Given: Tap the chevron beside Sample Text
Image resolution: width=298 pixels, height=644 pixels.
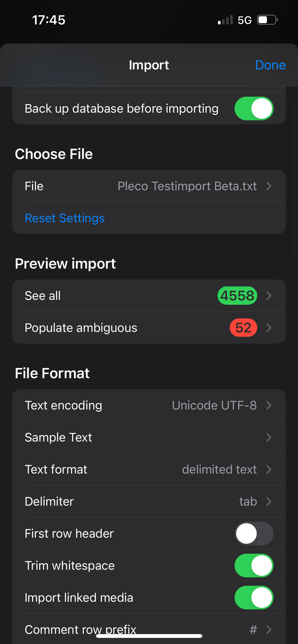Looking at the screenshot, I should tap(269, 437).
